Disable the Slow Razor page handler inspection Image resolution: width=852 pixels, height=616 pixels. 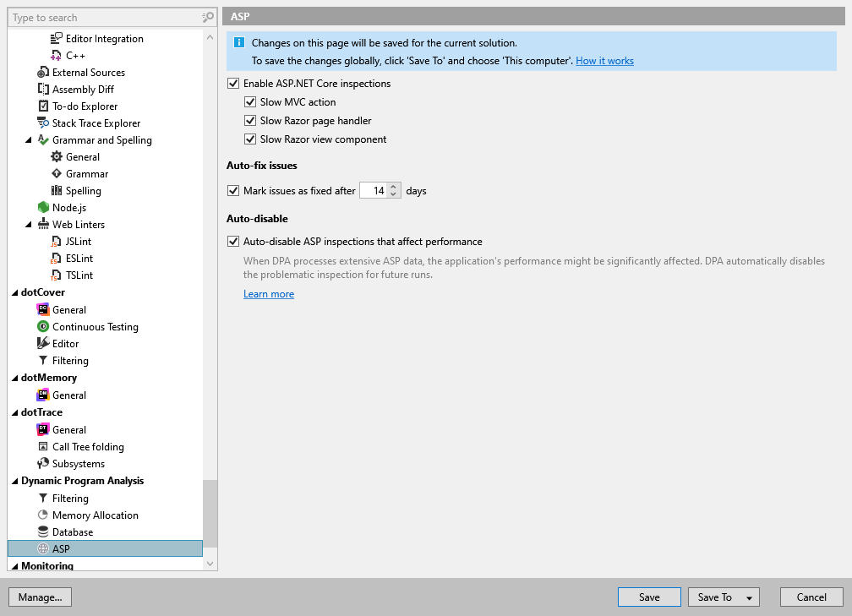click(250, 120)
